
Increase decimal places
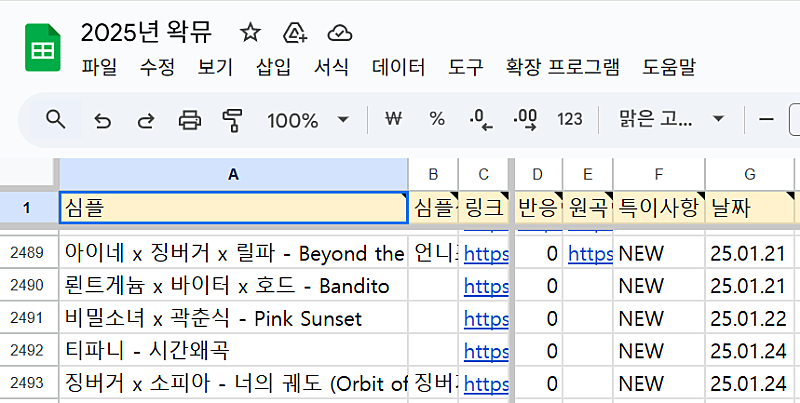tap(525, 120)
